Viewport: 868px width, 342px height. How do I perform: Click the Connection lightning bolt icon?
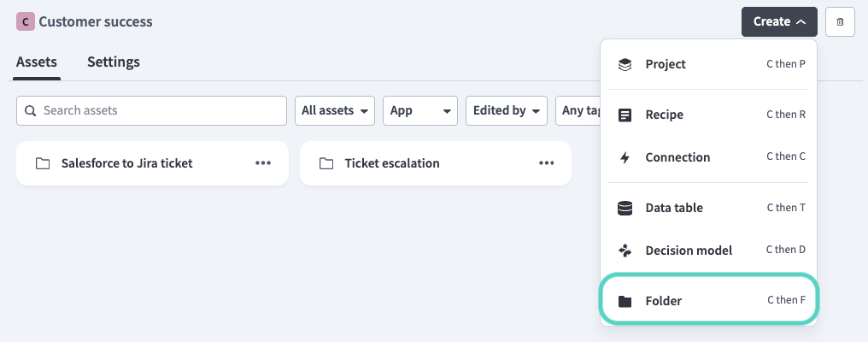(x=625, y=157)
